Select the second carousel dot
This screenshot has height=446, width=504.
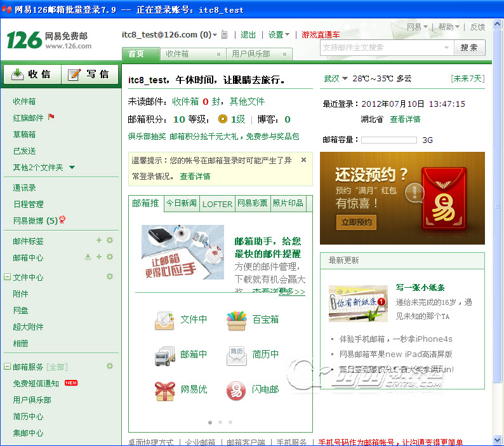pos(220,422)
